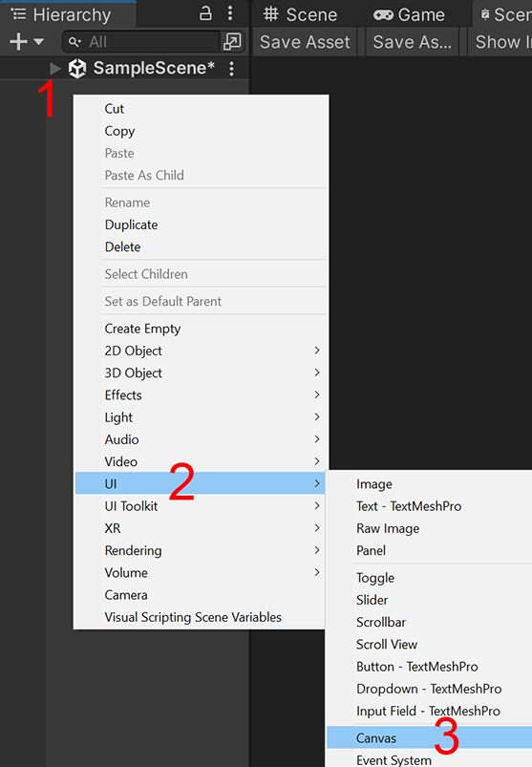The width and height of the screenshot is (532, 767).
Task: Click the Hierarchy tab list icon
Action: pos(18,14)
